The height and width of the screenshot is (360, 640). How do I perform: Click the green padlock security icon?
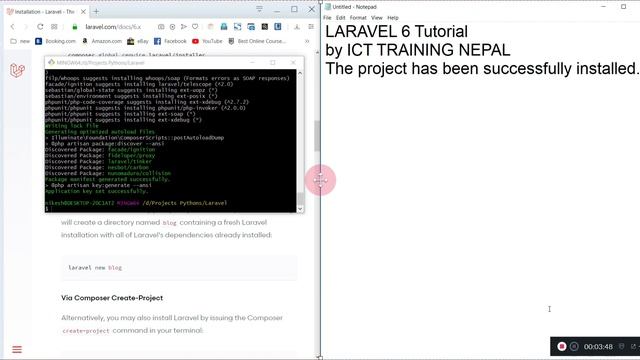click(x=75, y=27)
